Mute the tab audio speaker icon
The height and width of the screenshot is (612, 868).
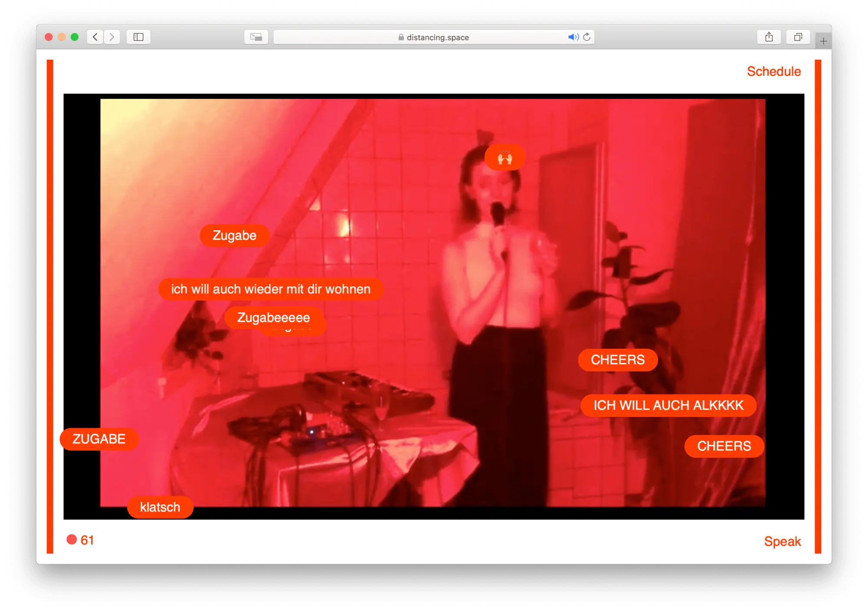pos(573,37)
